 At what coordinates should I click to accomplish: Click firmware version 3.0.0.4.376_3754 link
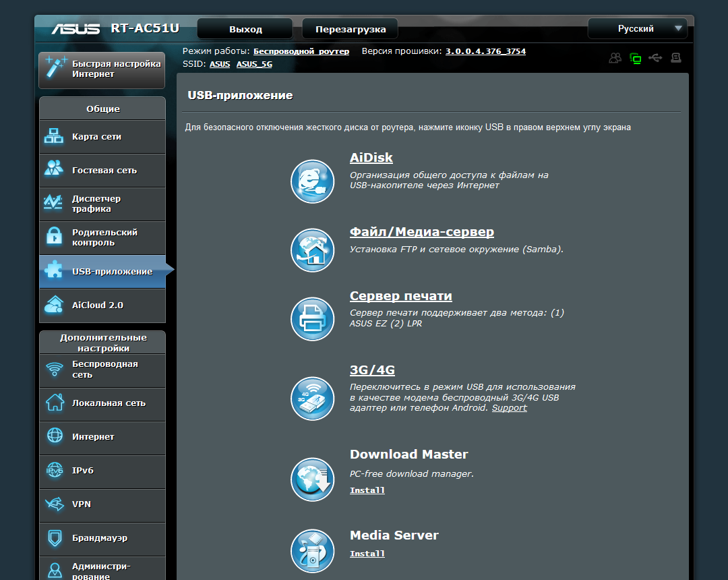click(x=485, y=51)
